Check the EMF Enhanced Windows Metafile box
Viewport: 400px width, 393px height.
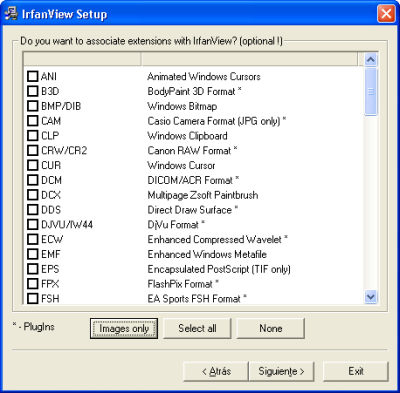tap(33, 254)
